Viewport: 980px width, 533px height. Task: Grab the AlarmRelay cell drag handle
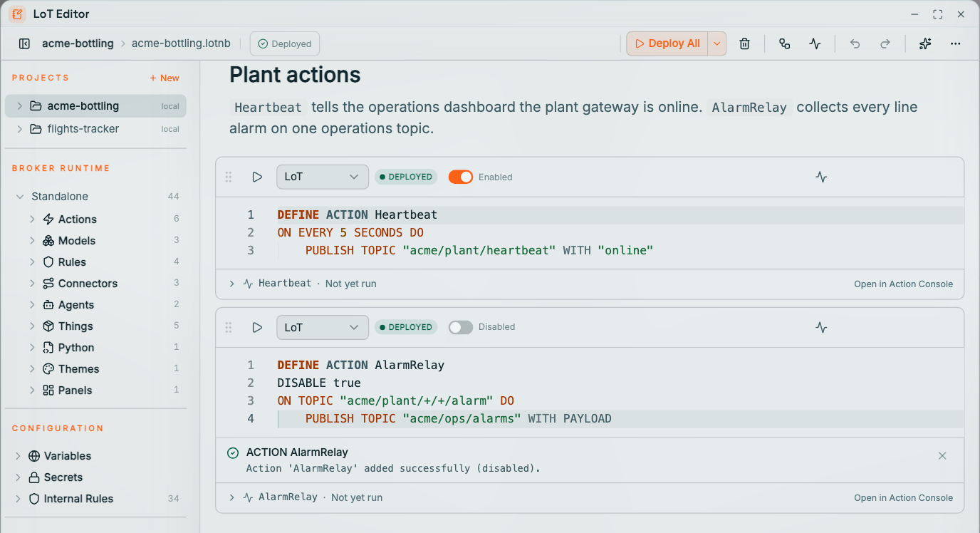click(229, 327)
